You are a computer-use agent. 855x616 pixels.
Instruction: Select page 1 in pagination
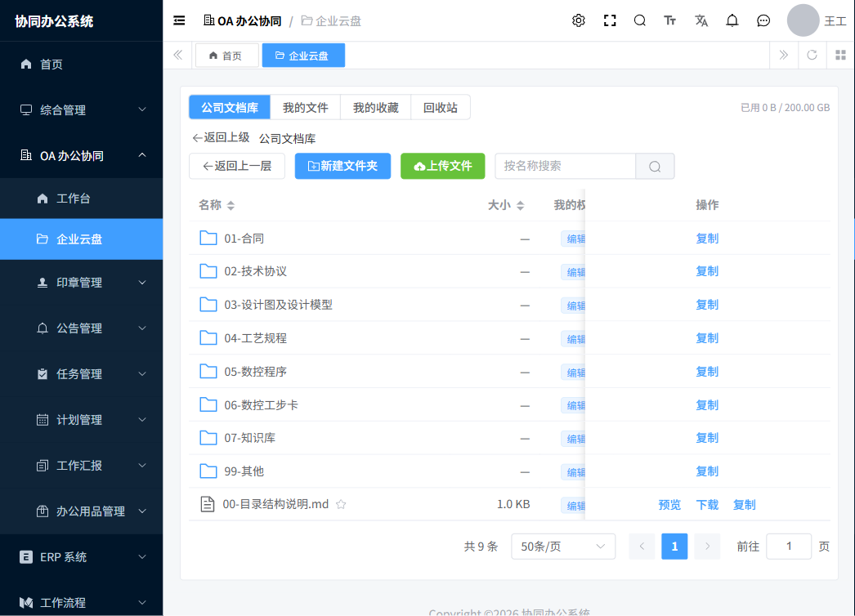tap(674, 547)
